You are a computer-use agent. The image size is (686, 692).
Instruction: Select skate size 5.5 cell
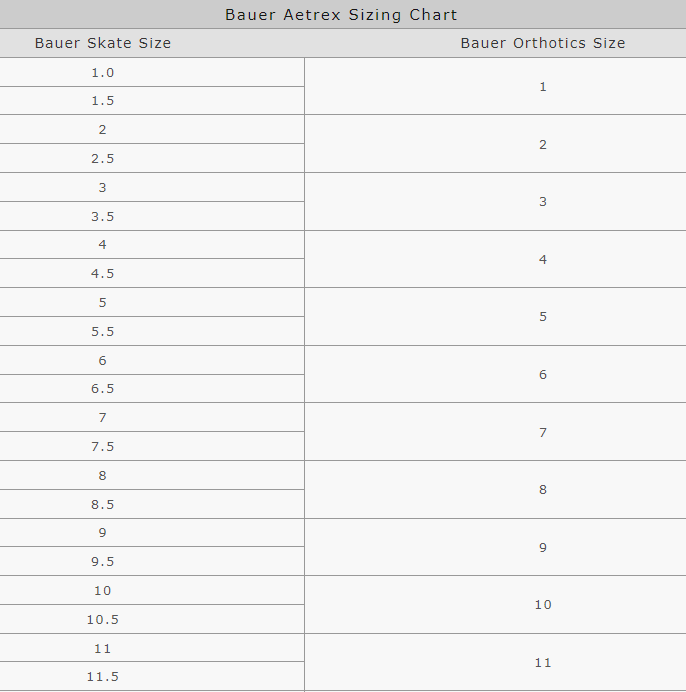click(103, 331)
